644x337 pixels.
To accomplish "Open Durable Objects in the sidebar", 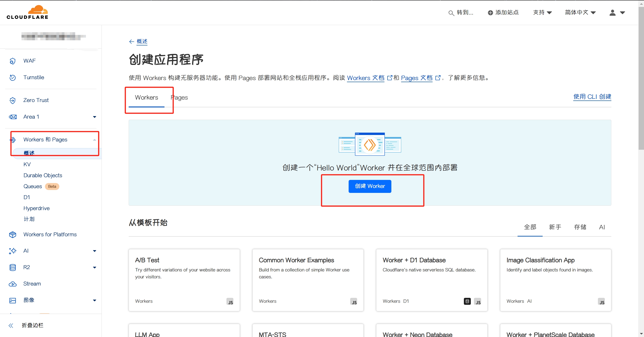I will 43,175.
